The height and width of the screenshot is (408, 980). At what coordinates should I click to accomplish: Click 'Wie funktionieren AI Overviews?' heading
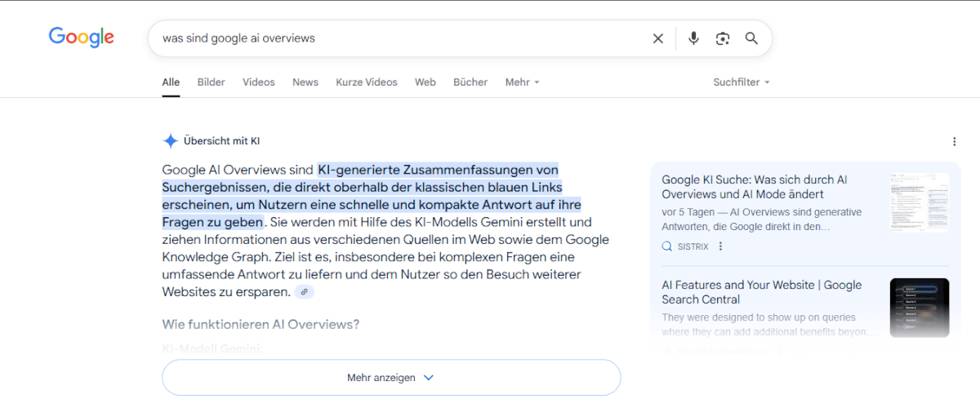pos(261,325)
